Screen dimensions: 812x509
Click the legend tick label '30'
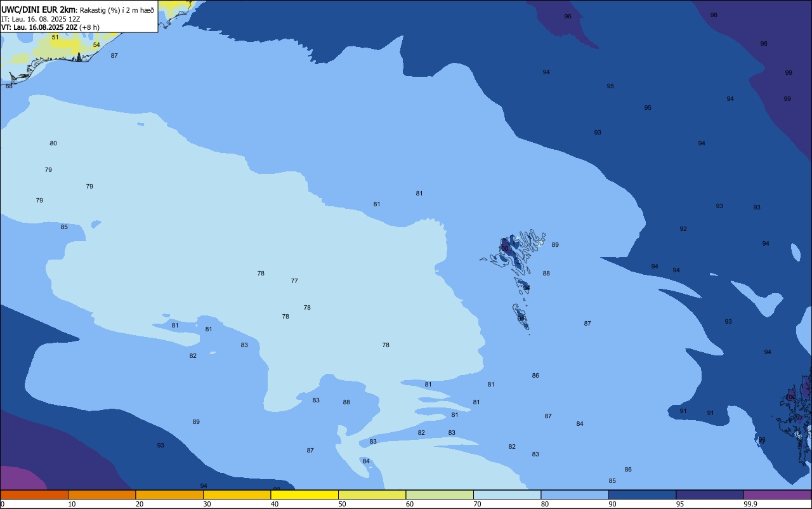[207, 504]
